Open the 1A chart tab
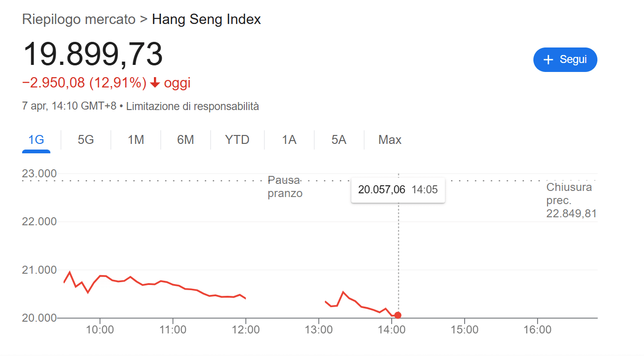644x356 pixels. (289, 140)
